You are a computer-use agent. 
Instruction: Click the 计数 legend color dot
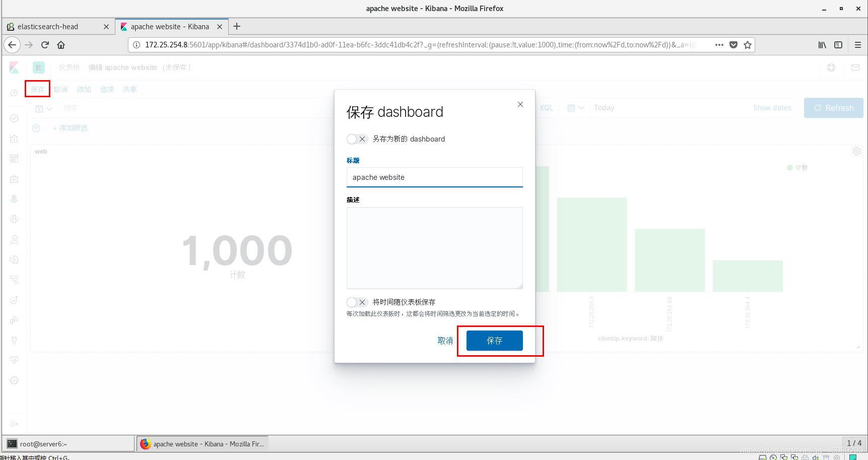790,168
